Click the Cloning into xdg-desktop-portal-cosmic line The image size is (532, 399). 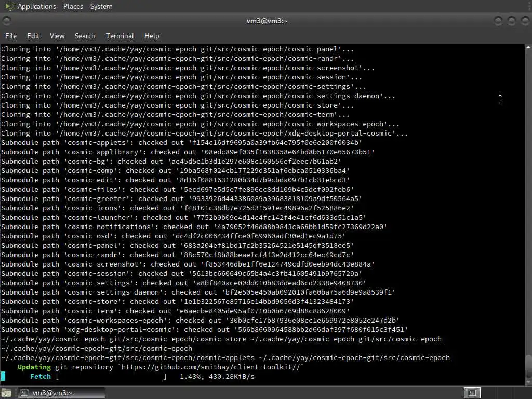[x=204, y=134]
